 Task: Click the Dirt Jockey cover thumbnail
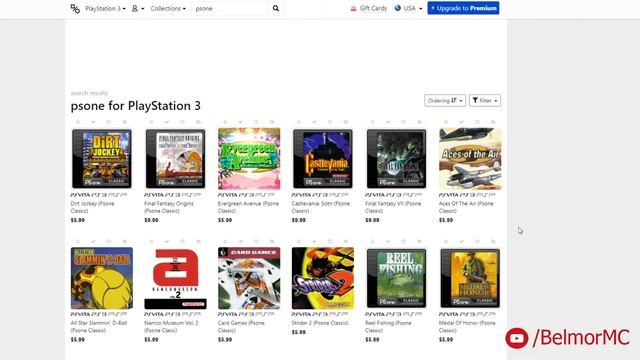[102, 159]
